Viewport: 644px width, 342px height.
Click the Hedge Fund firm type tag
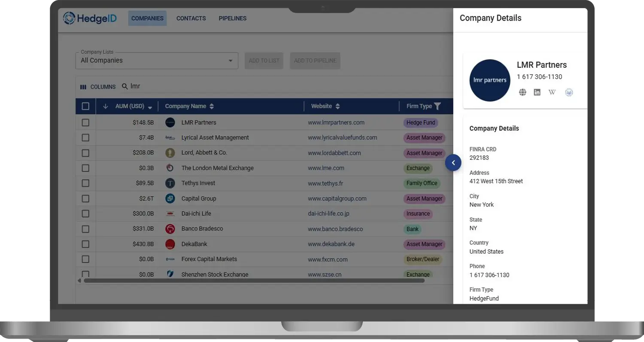421,123
